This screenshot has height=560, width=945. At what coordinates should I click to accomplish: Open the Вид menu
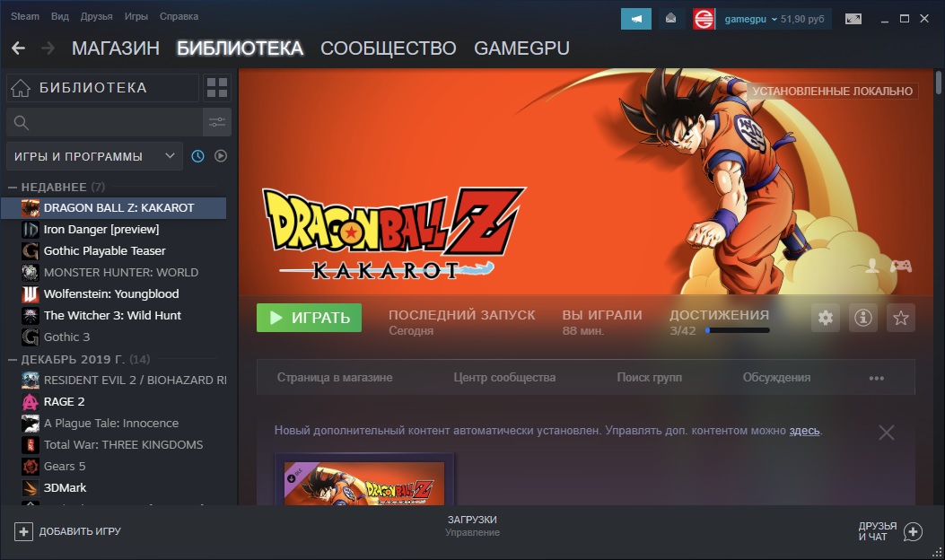point(59,16)
